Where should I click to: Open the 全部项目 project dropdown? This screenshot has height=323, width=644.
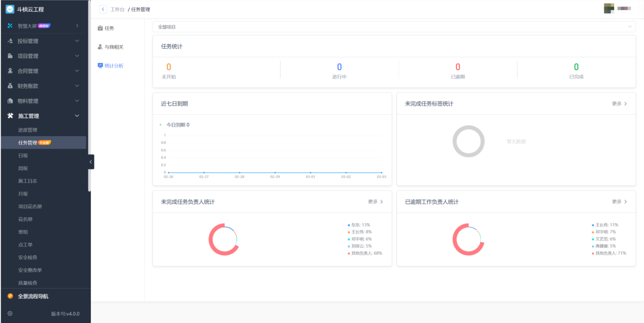[x=394, y=27]
